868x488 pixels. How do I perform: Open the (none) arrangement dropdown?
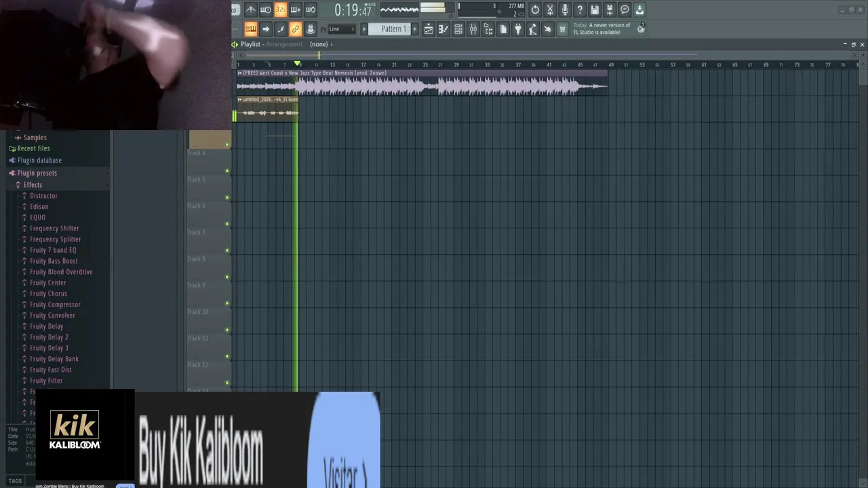321,44
